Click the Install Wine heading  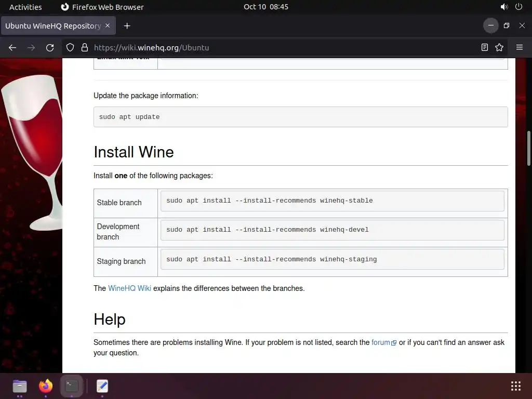pos(134,152)
